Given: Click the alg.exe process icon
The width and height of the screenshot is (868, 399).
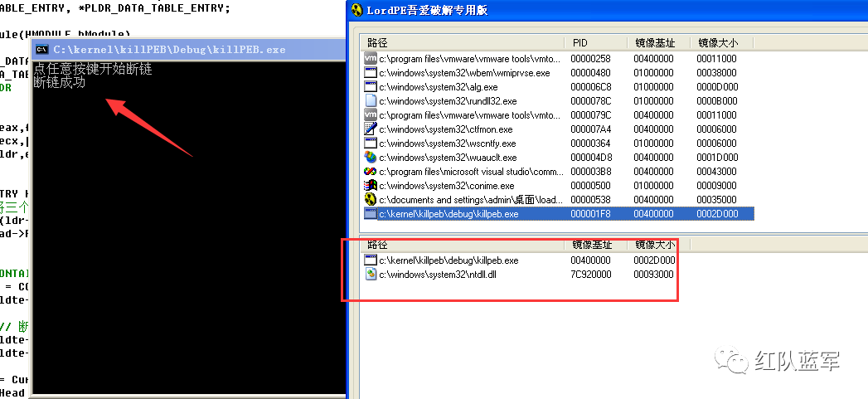Looking at the screenshot, I should pos(371,86).
